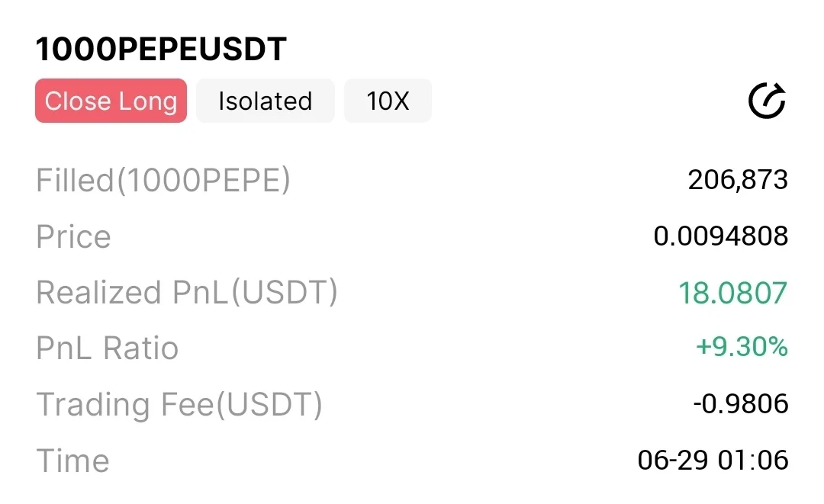Image resolution: width=824 pixels, height=504 pixels.
Task: Click the Close Long tag
Action: (111, 101)
